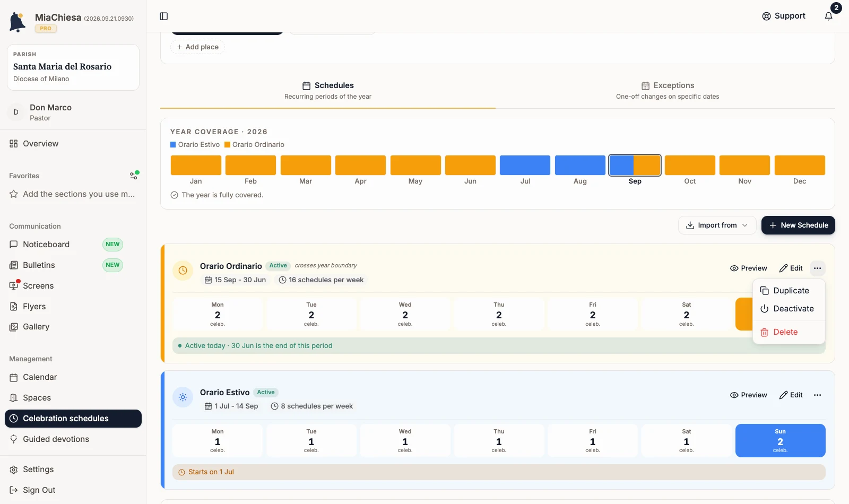
Task: Select Sunday cell in Orario Estivo
Action: [x=780, y=440]
